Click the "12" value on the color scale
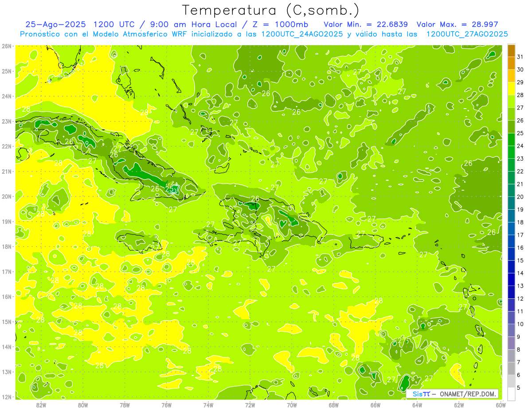Viewport: 532px width, 411px height. [520, 299]
